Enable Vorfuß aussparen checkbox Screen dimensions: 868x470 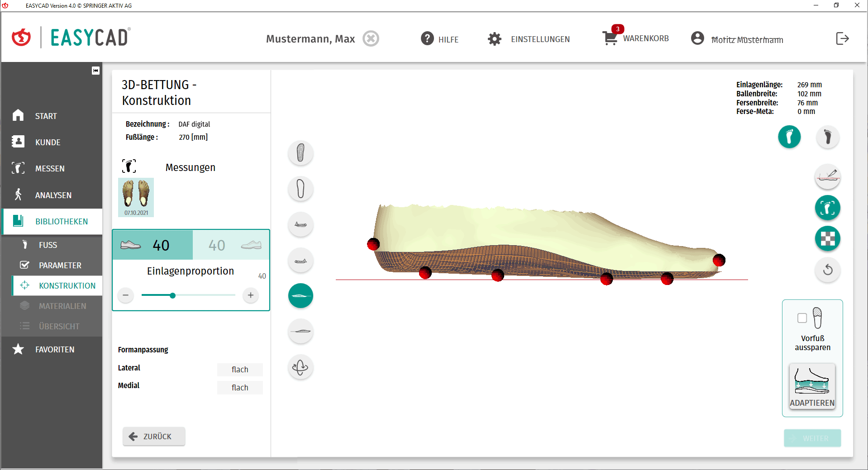click(802, 318)
